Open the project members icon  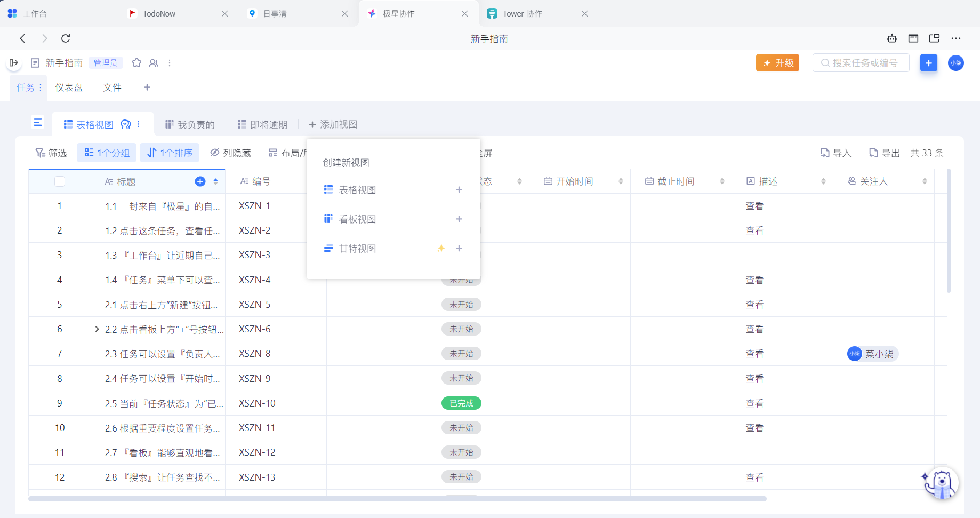(x=154, y=63)
